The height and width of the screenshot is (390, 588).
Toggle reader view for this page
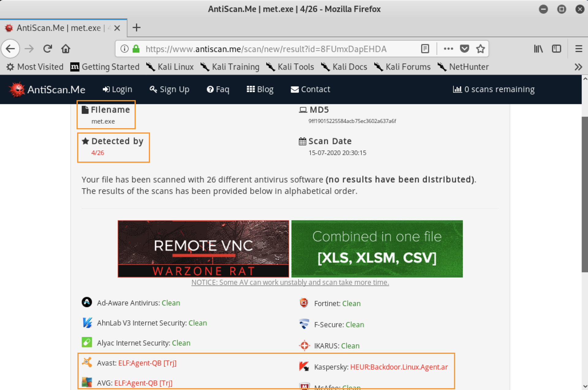[x=425, y=49]
